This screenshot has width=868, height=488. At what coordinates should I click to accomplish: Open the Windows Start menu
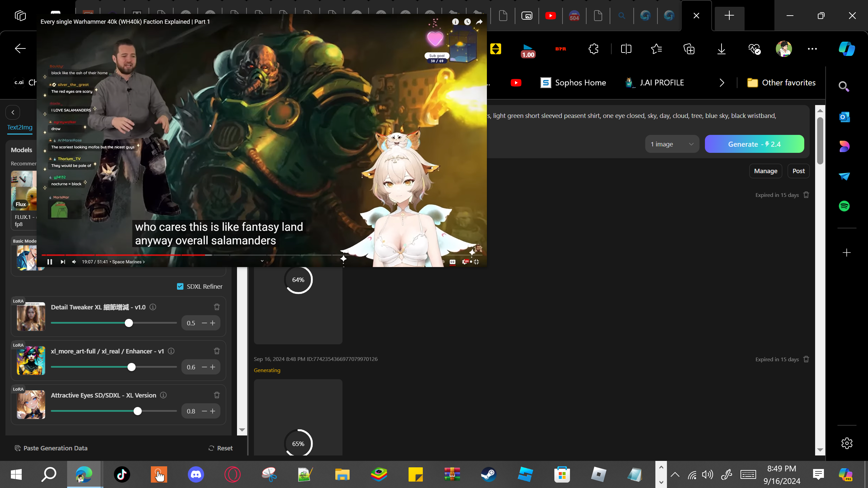point(16,474)
